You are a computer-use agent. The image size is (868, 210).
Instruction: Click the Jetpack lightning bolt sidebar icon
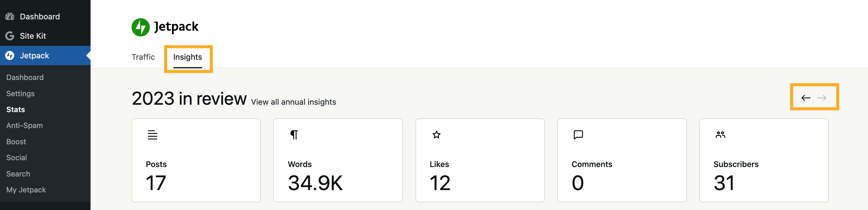pos(10,55)
